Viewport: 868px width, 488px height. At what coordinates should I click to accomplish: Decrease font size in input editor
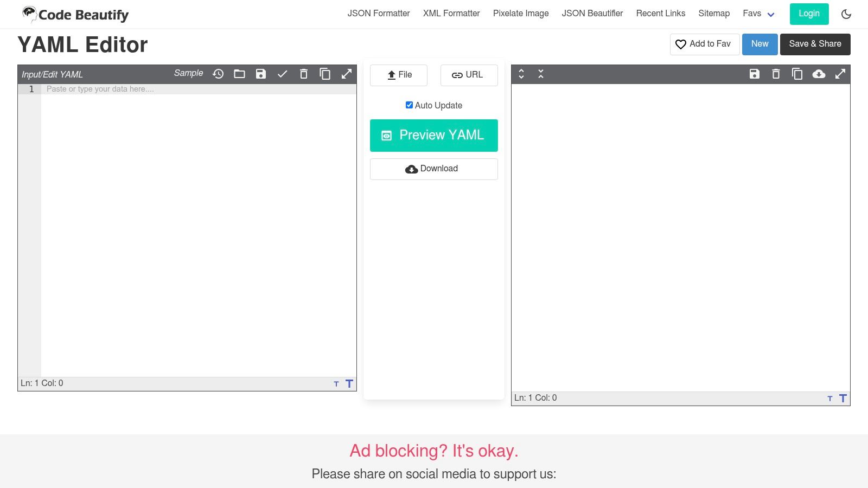[336, 384]
